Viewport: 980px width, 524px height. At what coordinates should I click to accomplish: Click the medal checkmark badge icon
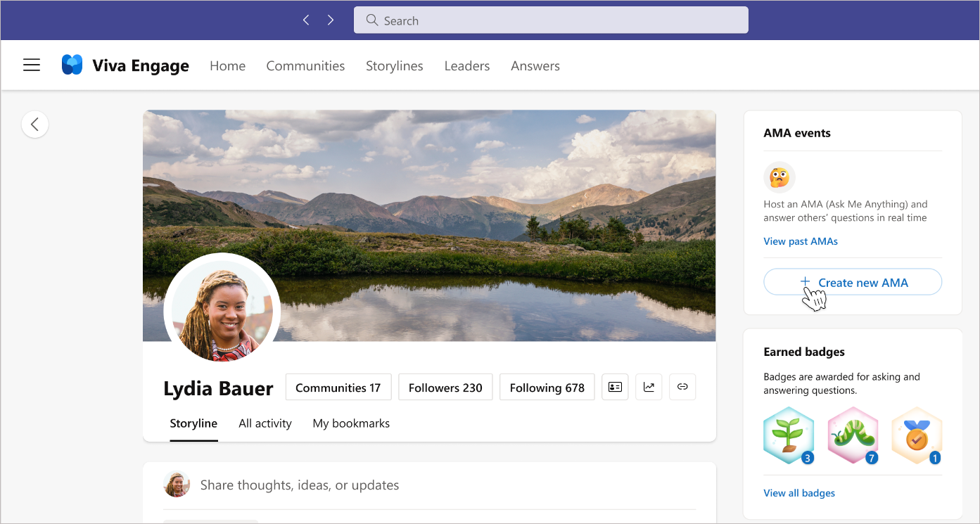[916, 435]
